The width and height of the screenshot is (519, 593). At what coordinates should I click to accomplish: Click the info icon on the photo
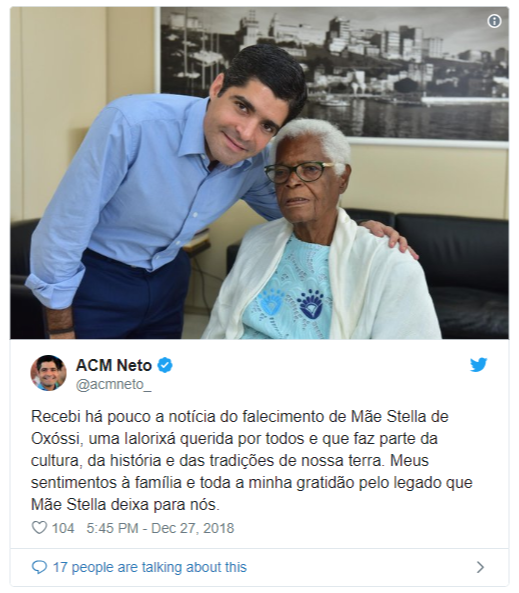click(494, 21)
